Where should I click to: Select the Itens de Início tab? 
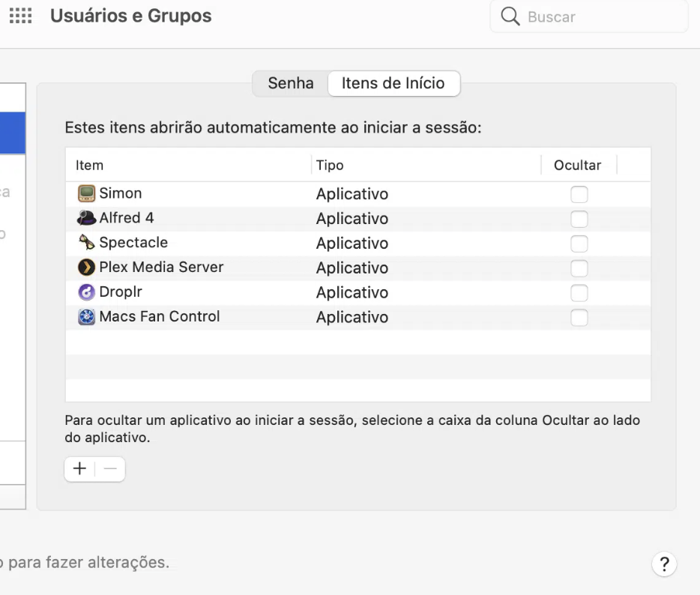pos(393,83)
